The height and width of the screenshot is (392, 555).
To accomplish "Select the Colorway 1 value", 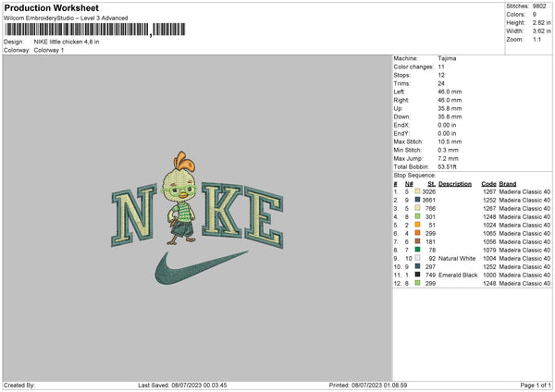I will 49,50.
